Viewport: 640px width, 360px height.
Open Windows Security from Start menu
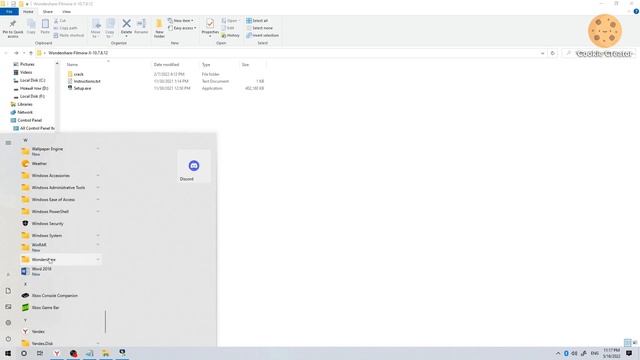pos(60,224)
